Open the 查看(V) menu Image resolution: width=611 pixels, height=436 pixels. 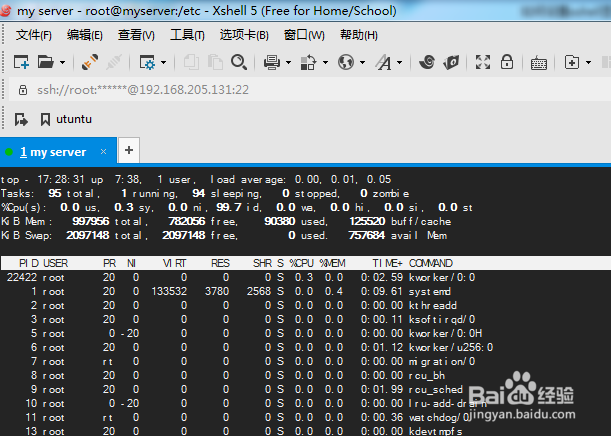click(136, 35)
